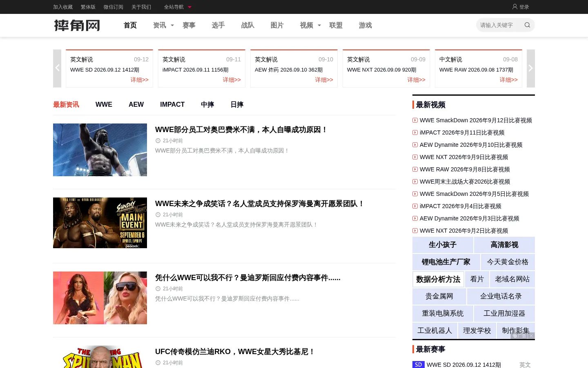Screen dimensions: 588x368
Task: Open the 选手 navigation menu
Action: point(218,25)
